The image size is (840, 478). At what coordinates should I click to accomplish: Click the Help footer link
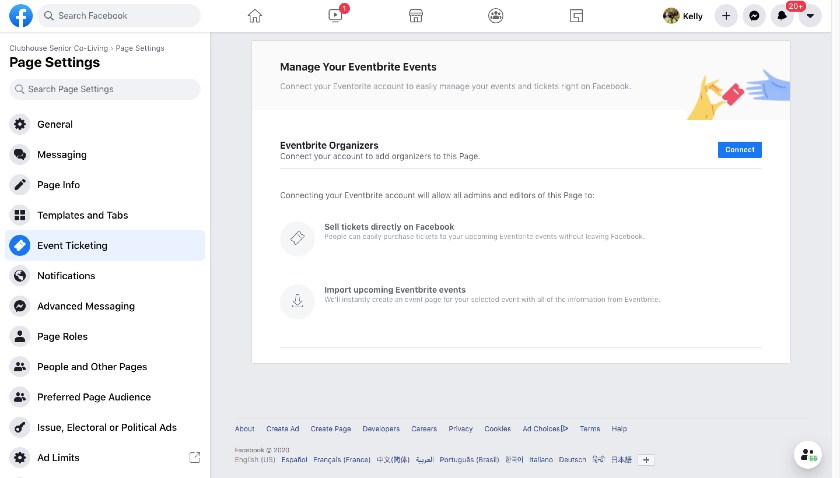tap(619, 429)
